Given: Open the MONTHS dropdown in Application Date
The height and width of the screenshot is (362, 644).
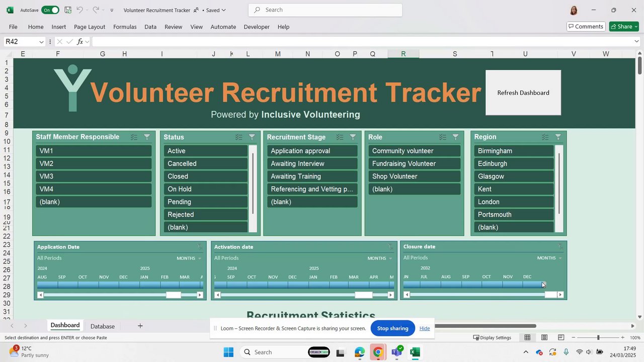Looking at the screenshot, I should (189, 258).
